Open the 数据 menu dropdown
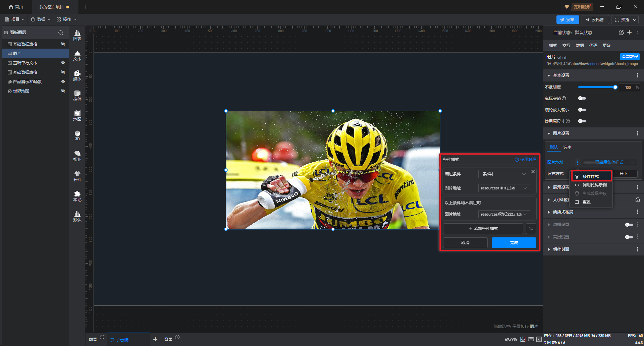The width and height of the screenshot is (644, 346). pyautogui.click(x=41, y=19)
